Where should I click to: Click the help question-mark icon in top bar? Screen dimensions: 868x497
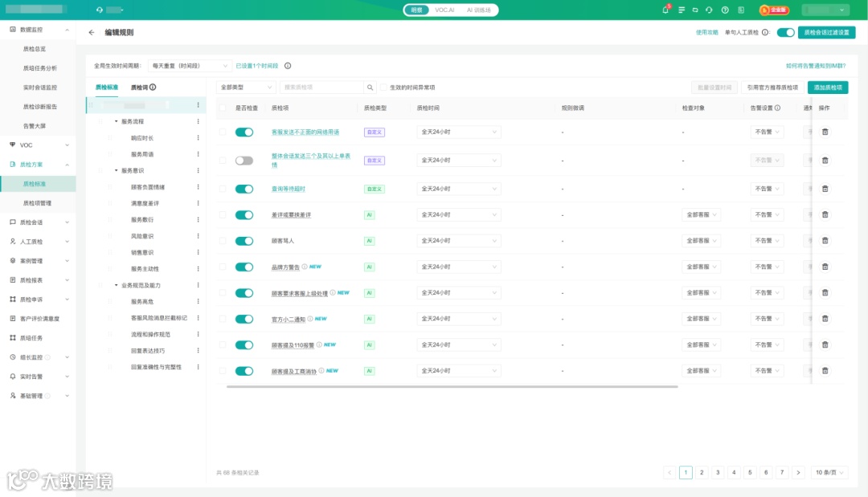click(725, 10)
